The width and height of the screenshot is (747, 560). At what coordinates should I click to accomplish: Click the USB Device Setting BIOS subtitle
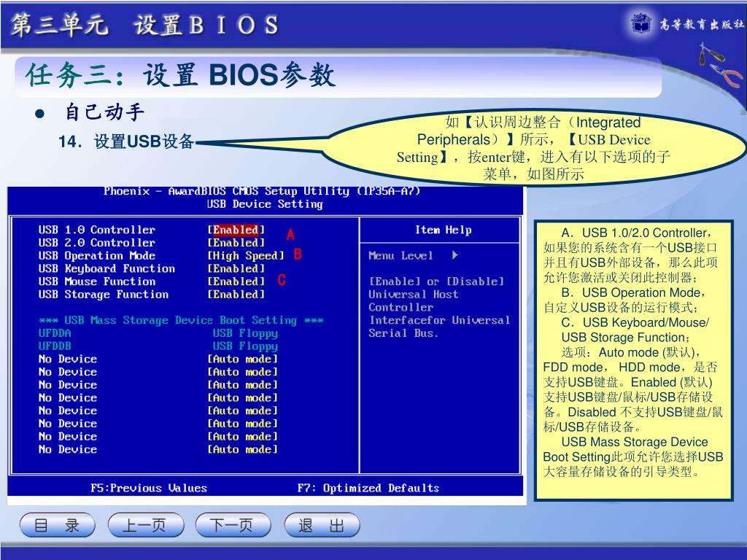click(x=265, y=204)
